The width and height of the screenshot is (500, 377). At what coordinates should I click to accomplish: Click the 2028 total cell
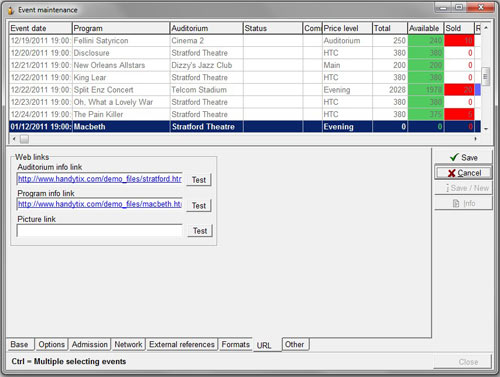[x=390, y=90]
